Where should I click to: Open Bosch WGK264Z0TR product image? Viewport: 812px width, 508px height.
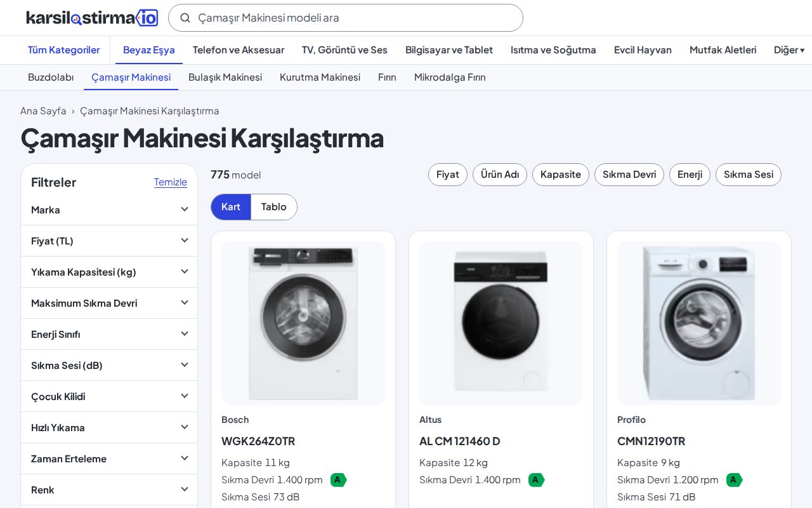coord(303,323)
